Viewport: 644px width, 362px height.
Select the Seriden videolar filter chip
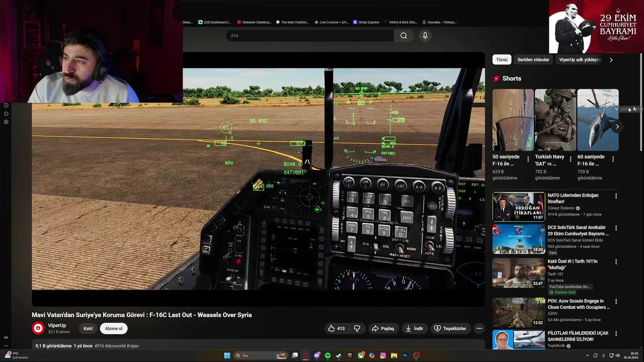pyautogui.click(x=533, y=59)
